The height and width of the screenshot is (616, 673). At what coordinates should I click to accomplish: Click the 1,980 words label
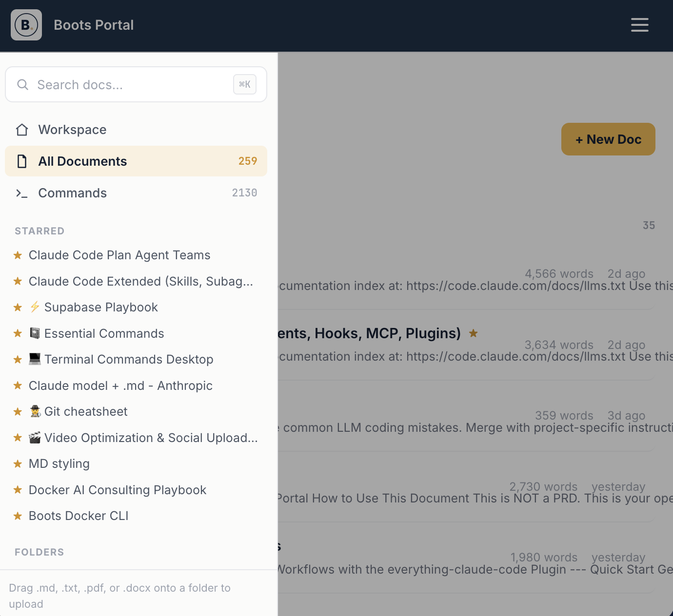tap(544, 558)
